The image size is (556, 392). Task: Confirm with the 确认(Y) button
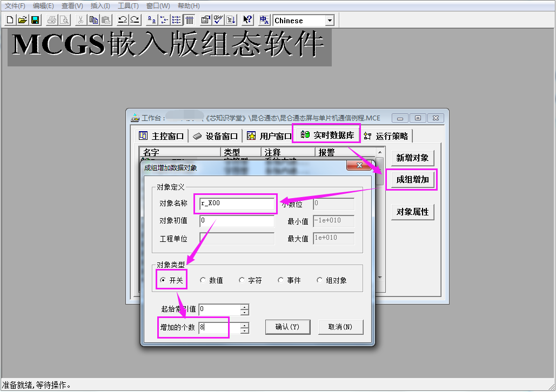(x=287, y=327)
